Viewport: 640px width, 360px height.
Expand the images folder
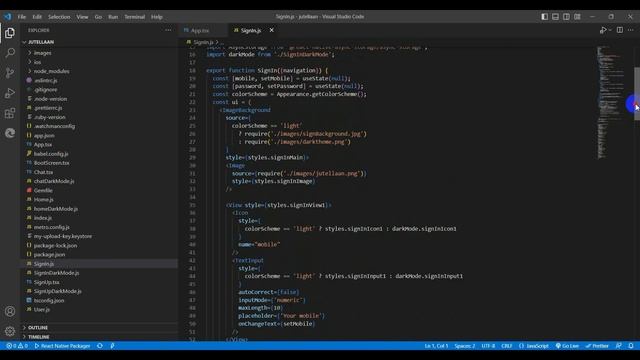click(42, 53)
